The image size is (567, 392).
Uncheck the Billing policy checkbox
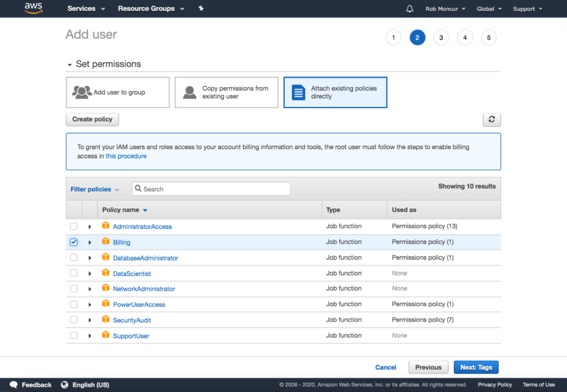point(74,242)
